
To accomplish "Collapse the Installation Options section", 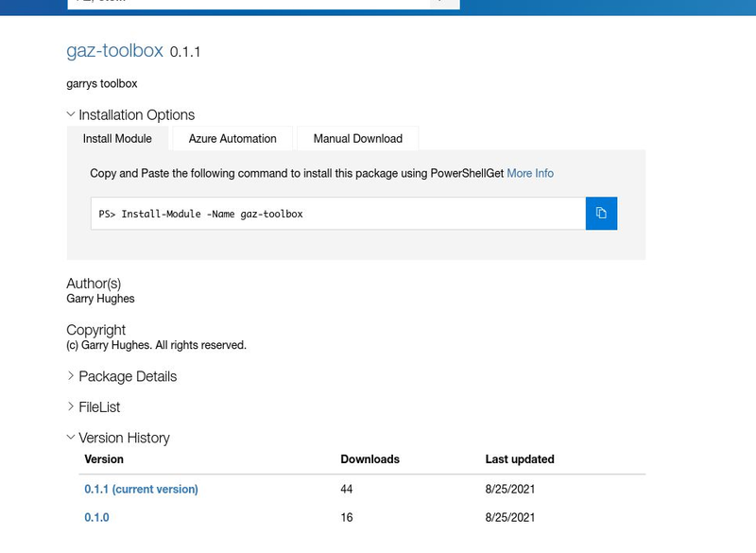I will [130, 114].
